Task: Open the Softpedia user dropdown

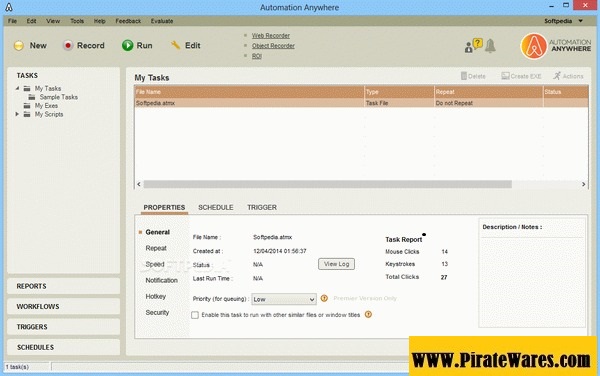Action: 563,21
